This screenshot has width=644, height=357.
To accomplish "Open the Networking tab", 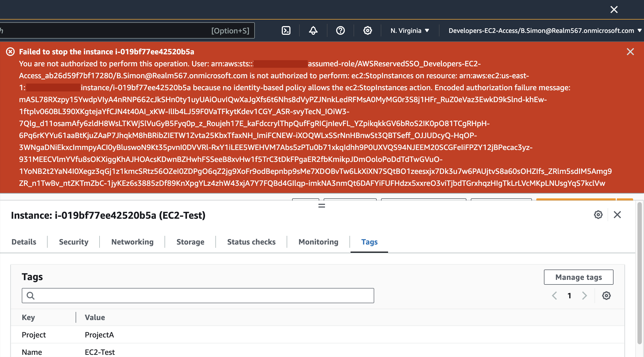I will [x=132, y=242].
